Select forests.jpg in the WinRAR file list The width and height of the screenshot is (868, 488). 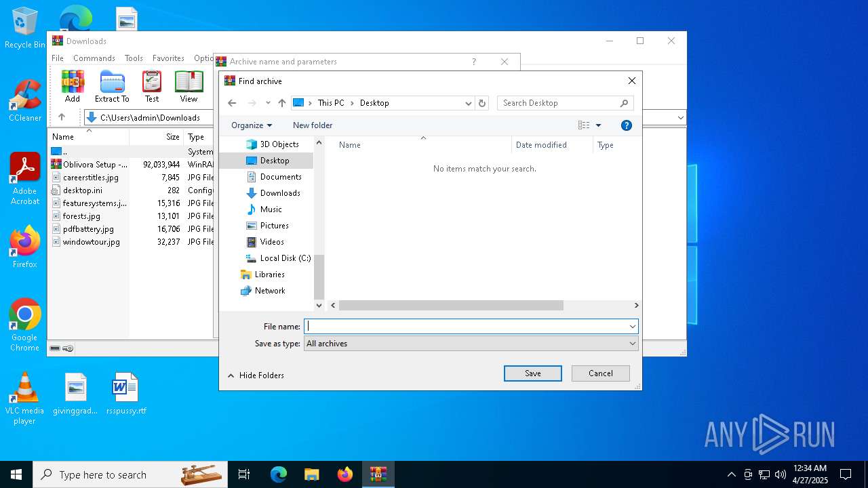81,216
